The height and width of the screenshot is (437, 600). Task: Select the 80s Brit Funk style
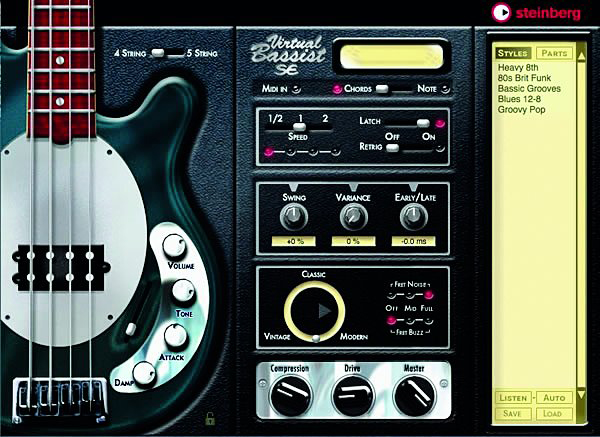(524, 78)
